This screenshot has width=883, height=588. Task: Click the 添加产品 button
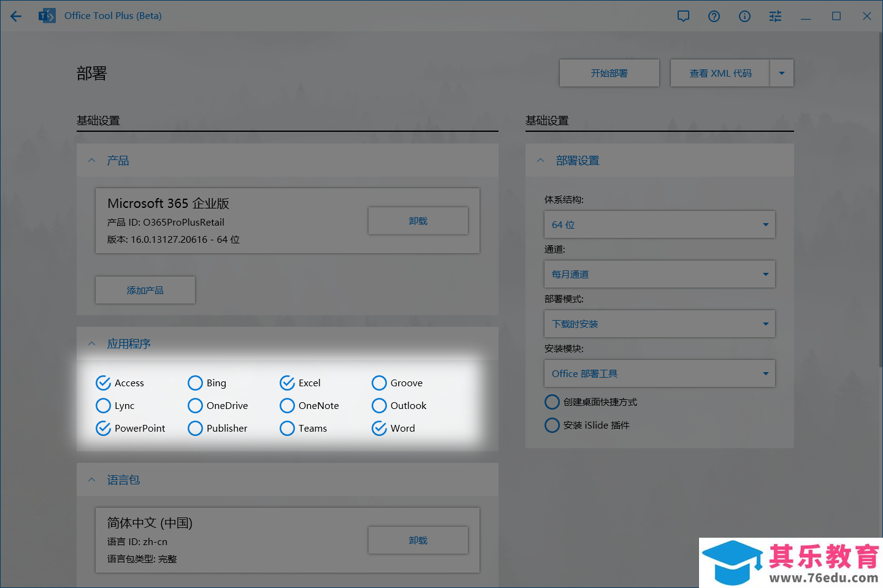tap(145, 290)
